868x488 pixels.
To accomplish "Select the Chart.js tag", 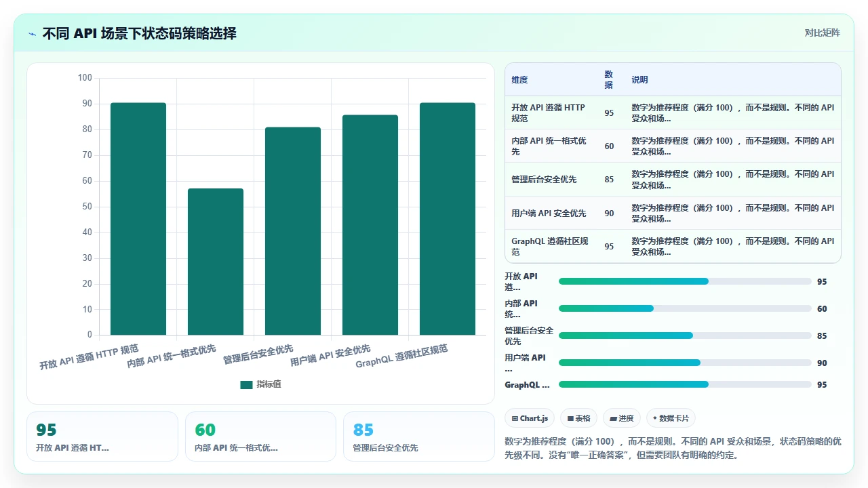I will click(x=530, y=418).
